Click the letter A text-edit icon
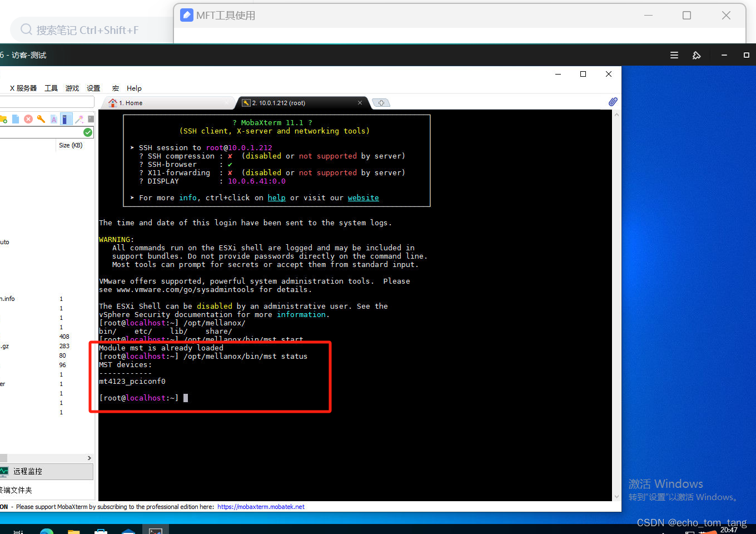This screenshot has height=534, width=756. click(x=54, y=119)
